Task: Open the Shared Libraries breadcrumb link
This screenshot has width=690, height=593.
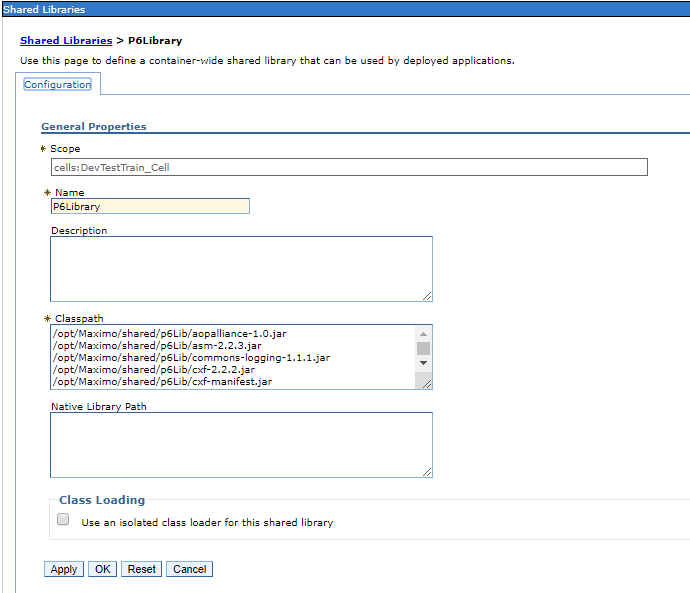Action: [x=66, y=40]
